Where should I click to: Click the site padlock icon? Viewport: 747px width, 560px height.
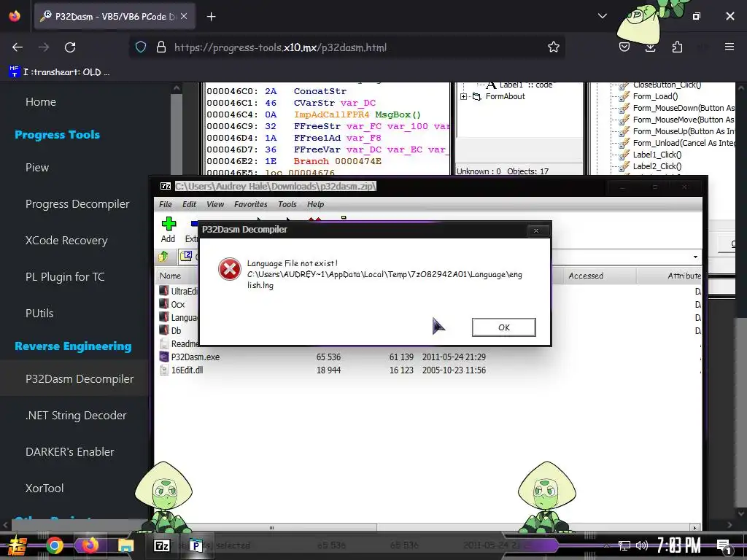coord(161,47)
